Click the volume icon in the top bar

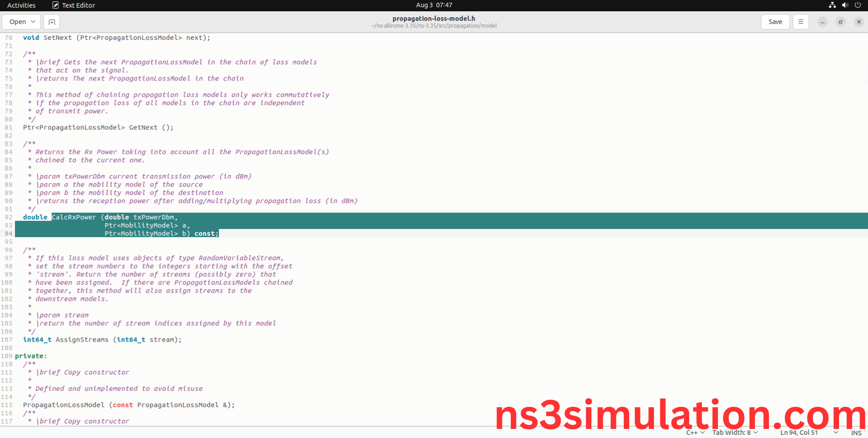tap(844, 5)
